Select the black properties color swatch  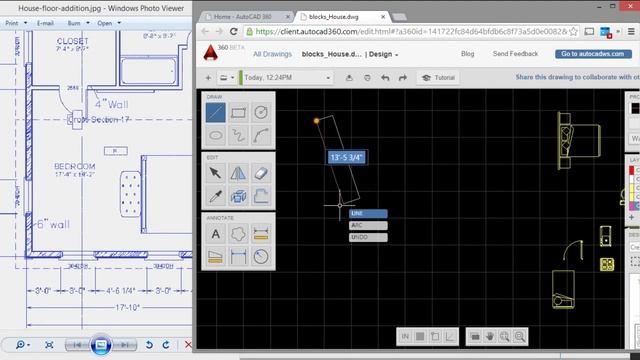pyautogui.click(x=635, y=108)
